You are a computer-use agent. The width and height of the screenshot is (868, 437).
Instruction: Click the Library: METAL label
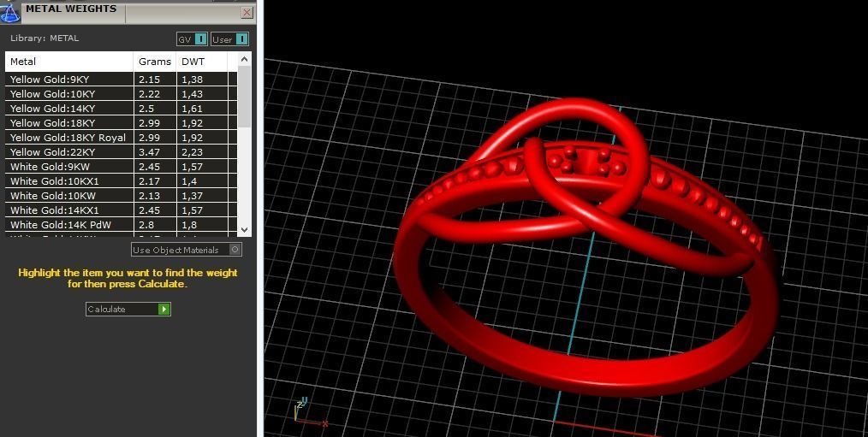pos(45,38)
